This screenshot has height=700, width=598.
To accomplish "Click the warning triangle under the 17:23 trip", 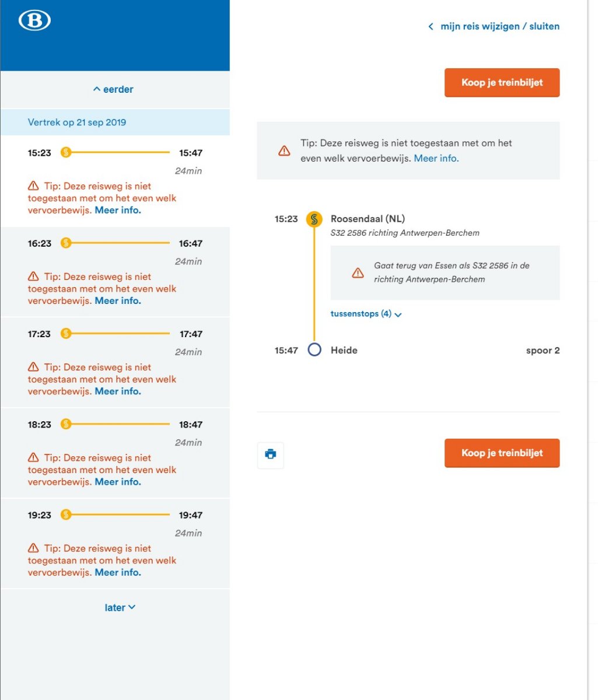I will coord(33,367).
